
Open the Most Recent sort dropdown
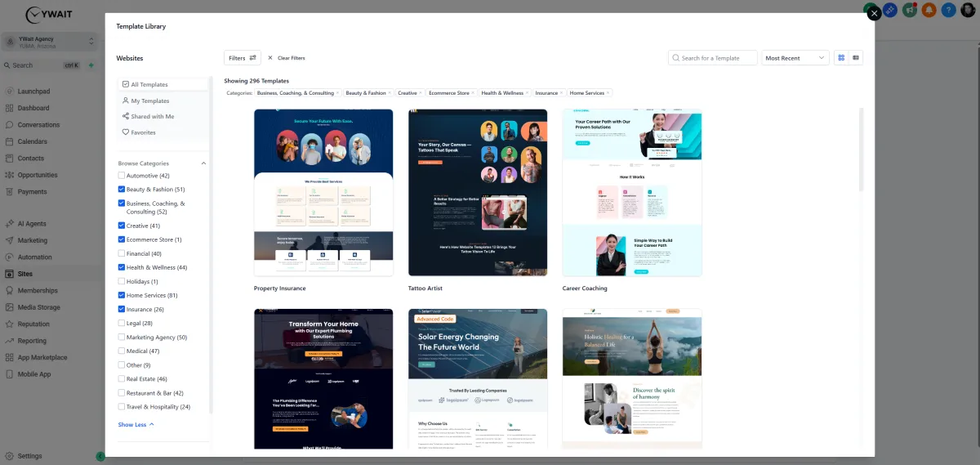pos(795,58)
